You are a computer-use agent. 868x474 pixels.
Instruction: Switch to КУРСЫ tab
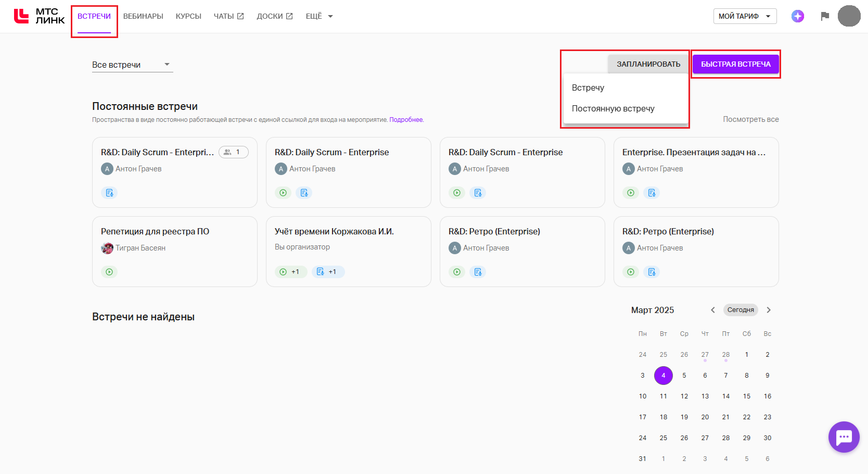(x=188, y=16)
